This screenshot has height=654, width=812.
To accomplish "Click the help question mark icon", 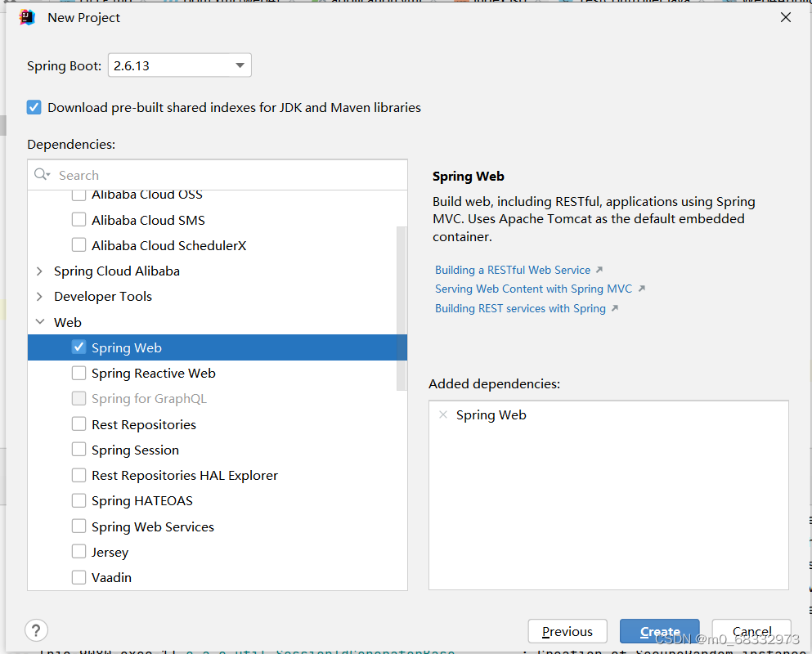I will [x=36, y=630].
